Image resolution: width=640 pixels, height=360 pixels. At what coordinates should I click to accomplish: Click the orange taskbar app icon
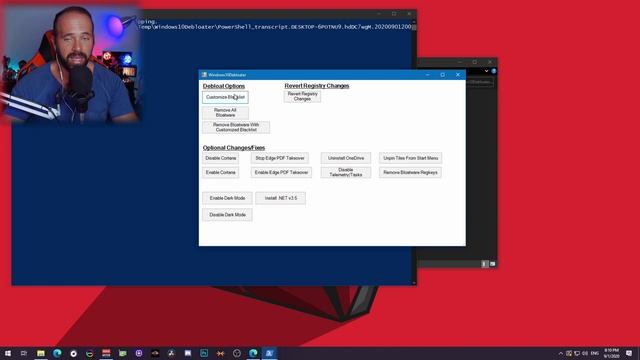pos(220,353)
